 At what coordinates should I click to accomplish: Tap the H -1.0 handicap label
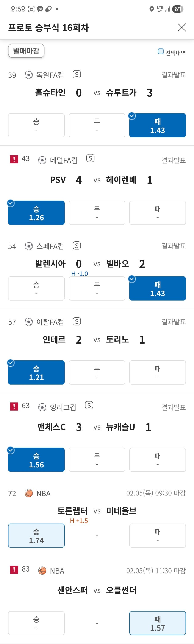coord(80,273)
